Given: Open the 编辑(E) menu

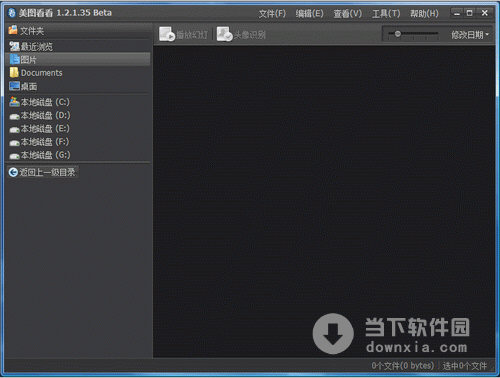Looking at the screenshot, I should click(x=309, y=14).
